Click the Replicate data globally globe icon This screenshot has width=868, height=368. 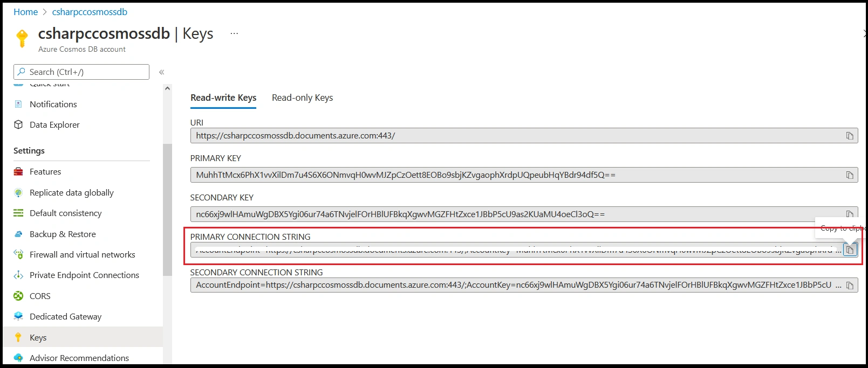[18, 193]
